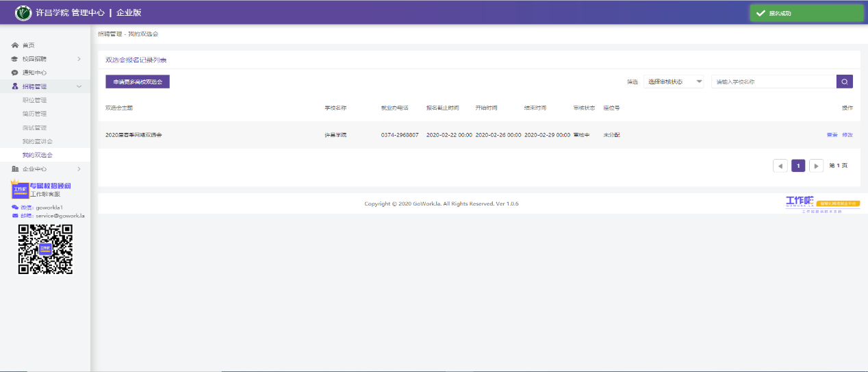868x372 pixels.
Task: Select page 1 in pagination
Action: click(797, 166)
